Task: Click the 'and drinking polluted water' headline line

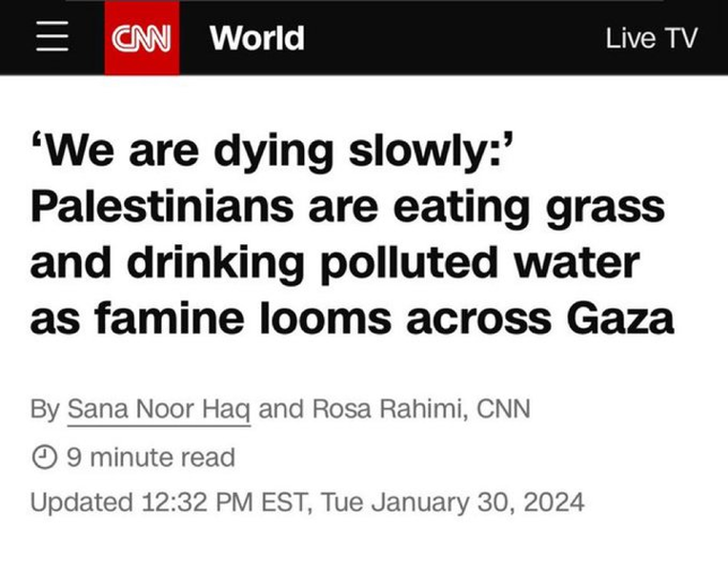Action: [x=335, y=263]
